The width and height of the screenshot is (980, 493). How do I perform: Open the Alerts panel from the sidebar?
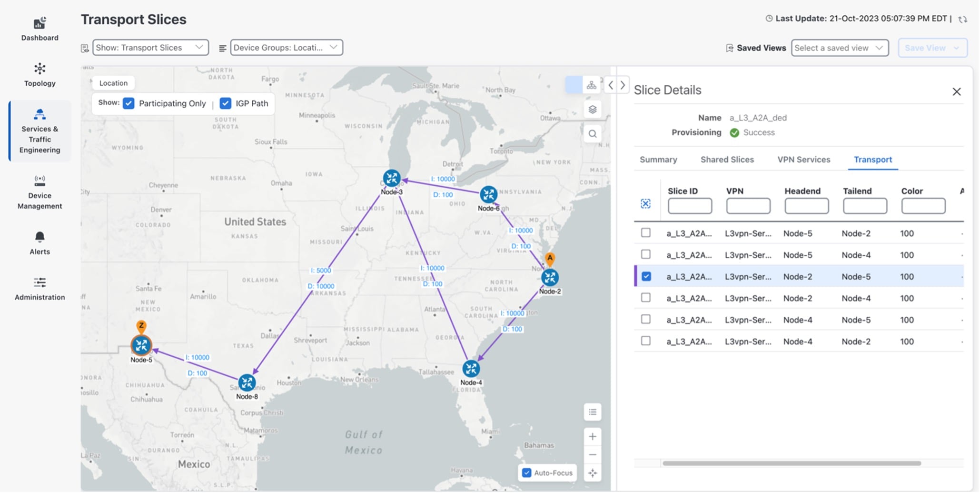(x=40, y=243)
